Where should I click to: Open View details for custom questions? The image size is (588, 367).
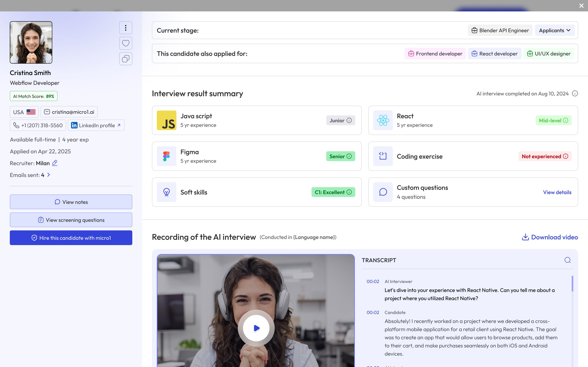557,192
